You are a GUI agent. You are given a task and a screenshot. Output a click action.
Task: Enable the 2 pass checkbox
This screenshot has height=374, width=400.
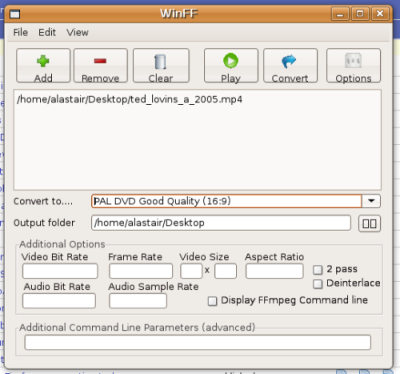click(318, 269)
